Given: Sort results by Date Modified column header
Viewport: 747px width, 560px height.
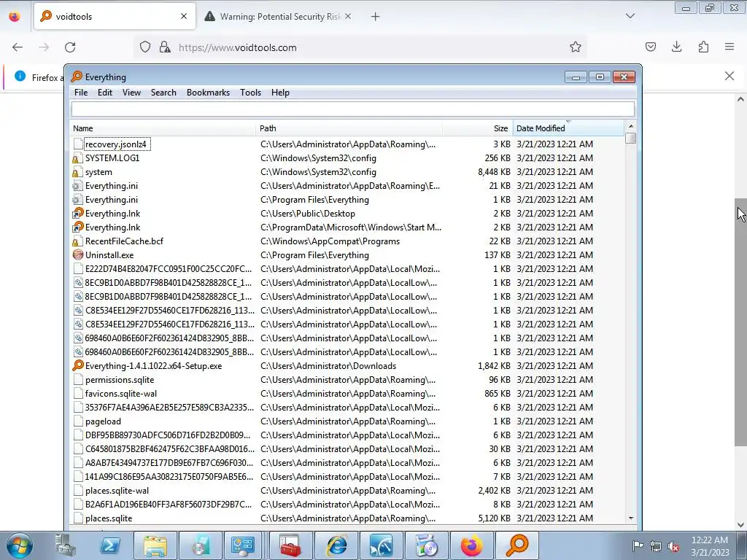Looking at the screenshot, I should 568,128.
